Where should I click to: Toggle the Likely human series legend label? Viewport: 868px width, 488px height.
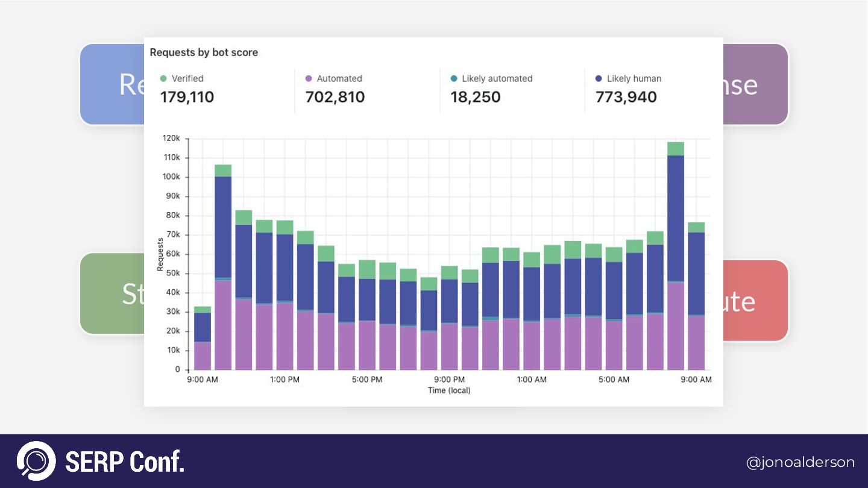[x=634, y=78]
